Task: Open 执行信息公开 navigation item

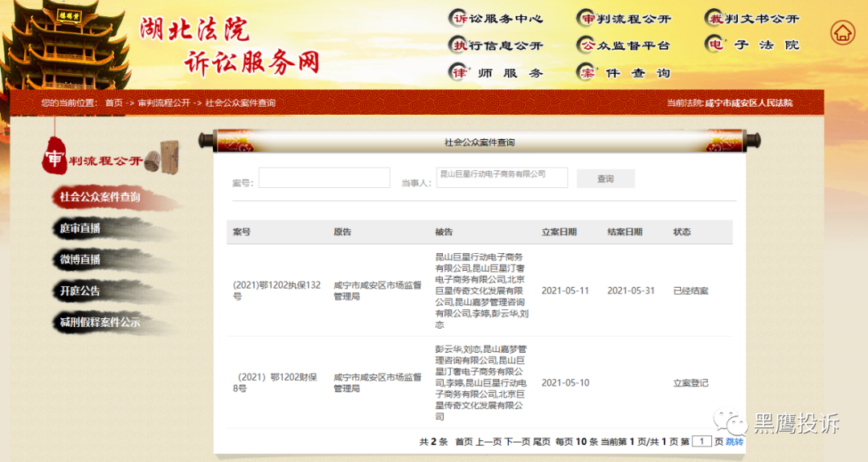Action: coord(496,45)
